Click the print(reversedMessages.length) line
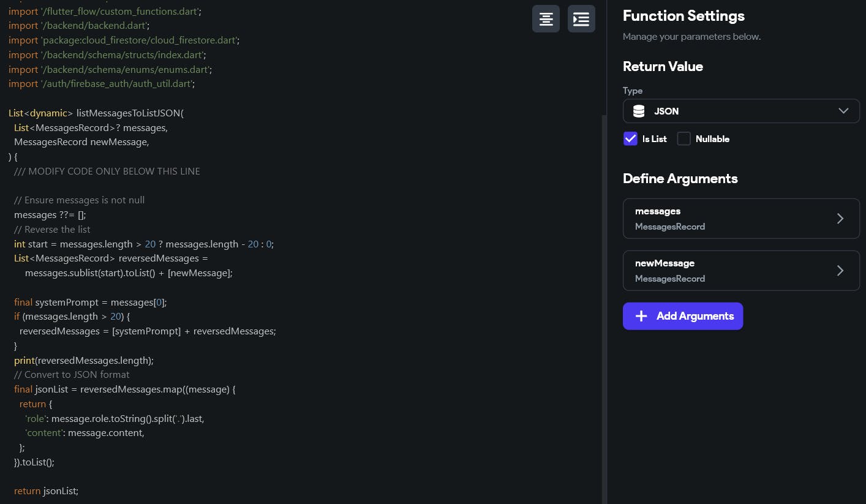 [84, 361]
